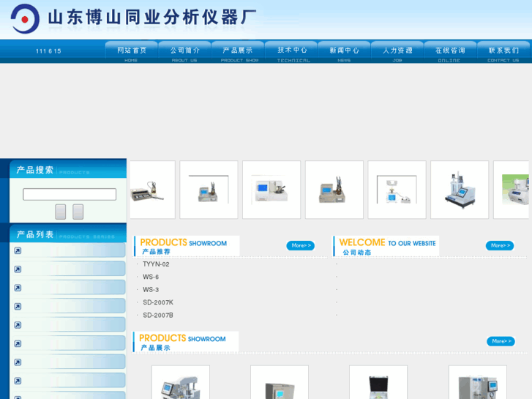Click the seventh arrow icon in 产品列表
The width and height of the screenshot is (532, 399).
point(18,362)
